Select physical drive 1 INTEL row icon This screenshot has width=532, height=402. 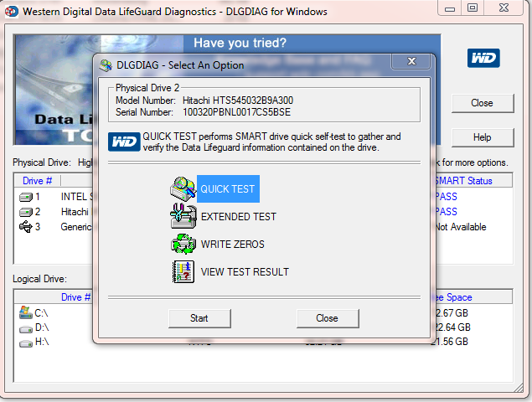26,197
